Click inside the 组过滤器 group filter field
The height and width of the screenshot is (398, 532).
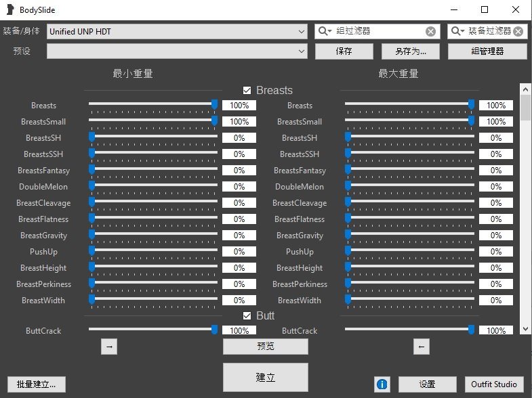[x=378, y=31]
